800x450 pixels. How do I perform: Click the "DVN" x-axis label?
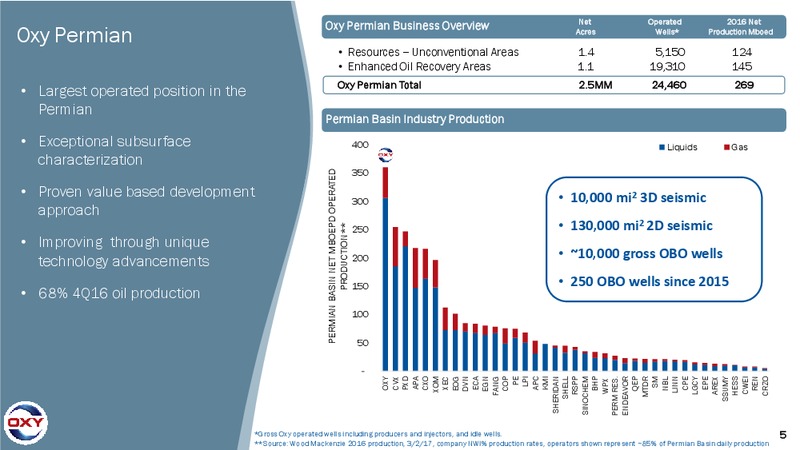click(x=465, y=384)
